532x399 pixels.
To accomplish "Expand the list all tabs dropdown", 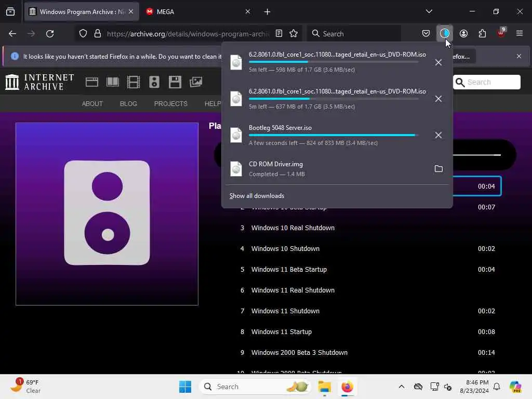I will [x=429, y=11].
